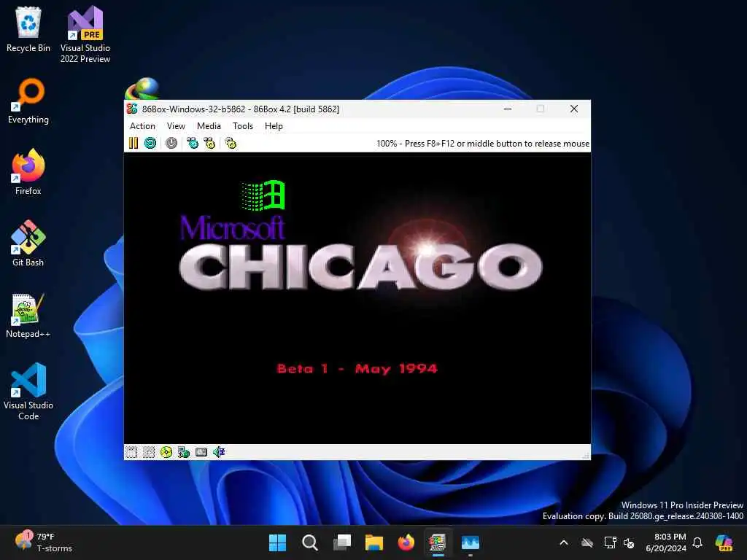Click the gray hard disk status icon

(201, 452)
